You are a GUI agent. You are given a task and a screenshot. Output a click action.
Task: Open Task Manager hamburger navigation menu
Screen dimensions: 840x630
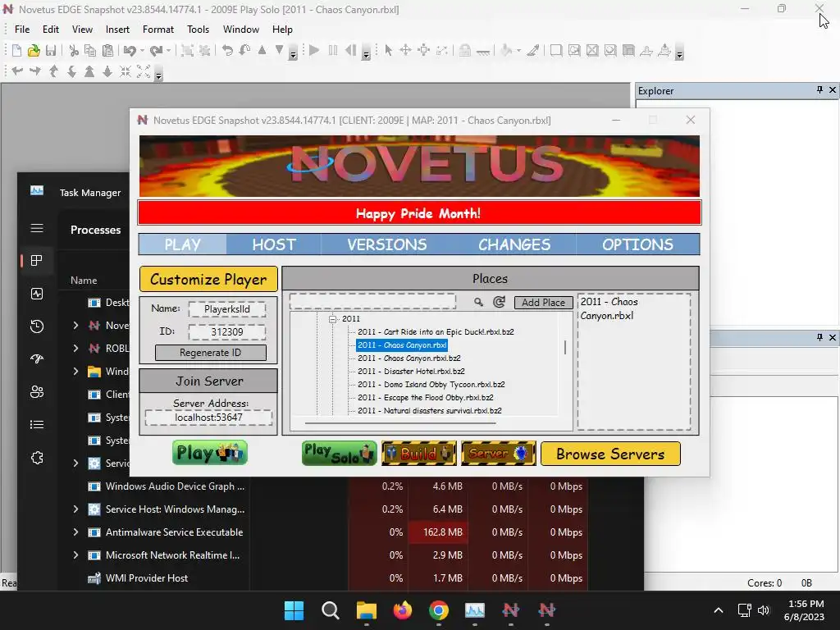37,229
